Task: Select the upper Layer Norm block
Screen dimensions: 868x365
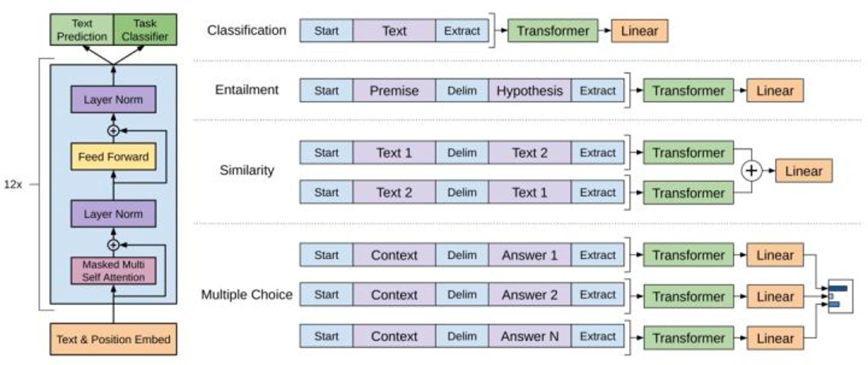Action: point(113,99)
